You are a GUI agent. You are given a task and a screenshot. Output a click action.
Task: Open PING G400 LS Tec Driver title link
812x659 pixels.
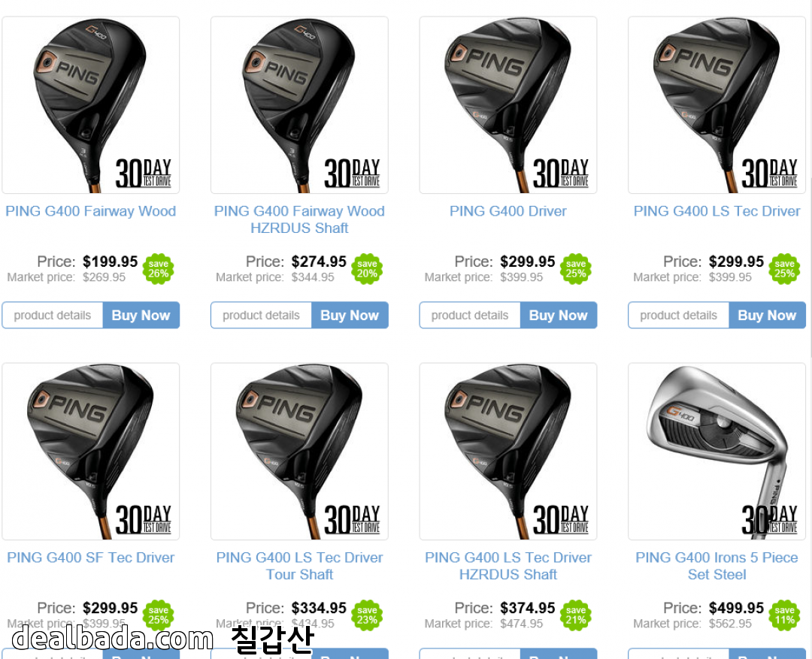(717, 211)
